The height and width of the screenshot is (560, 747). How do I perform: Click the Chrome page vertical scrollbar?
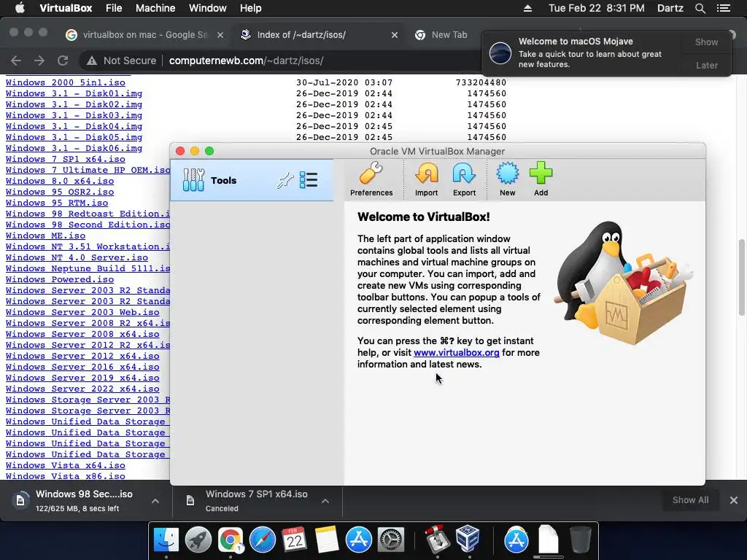tap(741, 277)
